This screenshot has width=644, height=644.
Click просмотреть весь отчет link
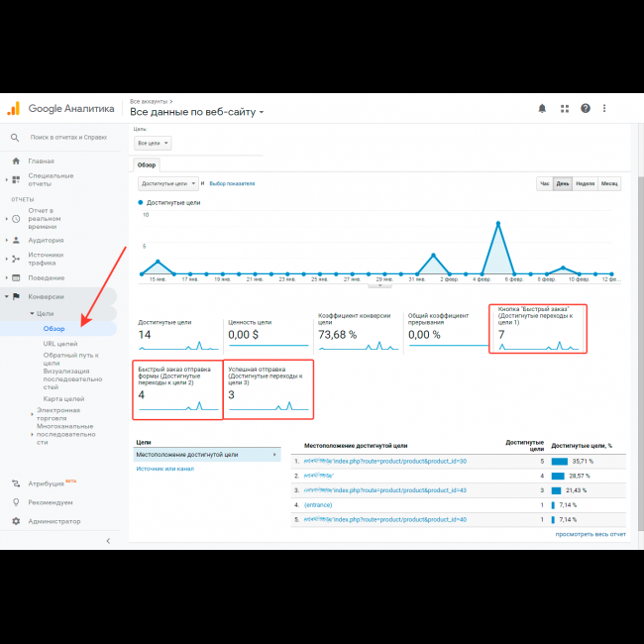pyautogui.click(x=590, y=534)
